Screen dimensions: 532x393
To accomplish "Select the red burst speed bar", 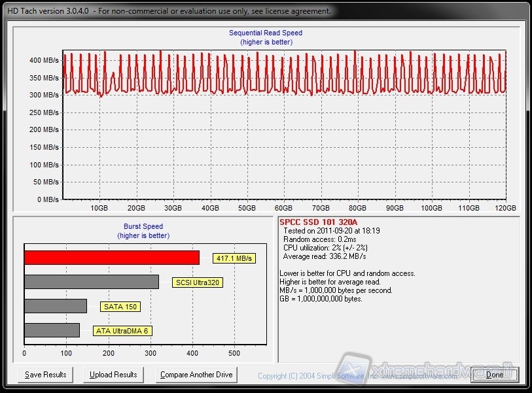I will point(111,258).
